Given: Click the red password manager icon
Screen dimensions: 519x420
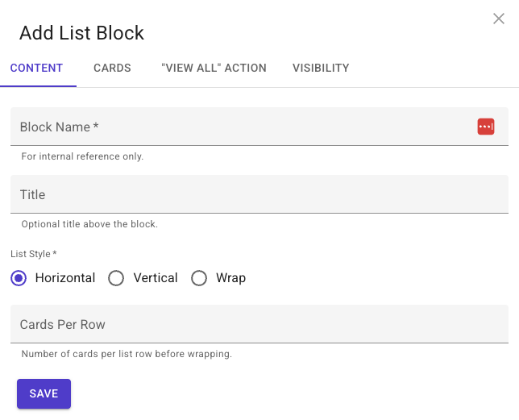Looking at the screenshot, I should click(486, 127).
